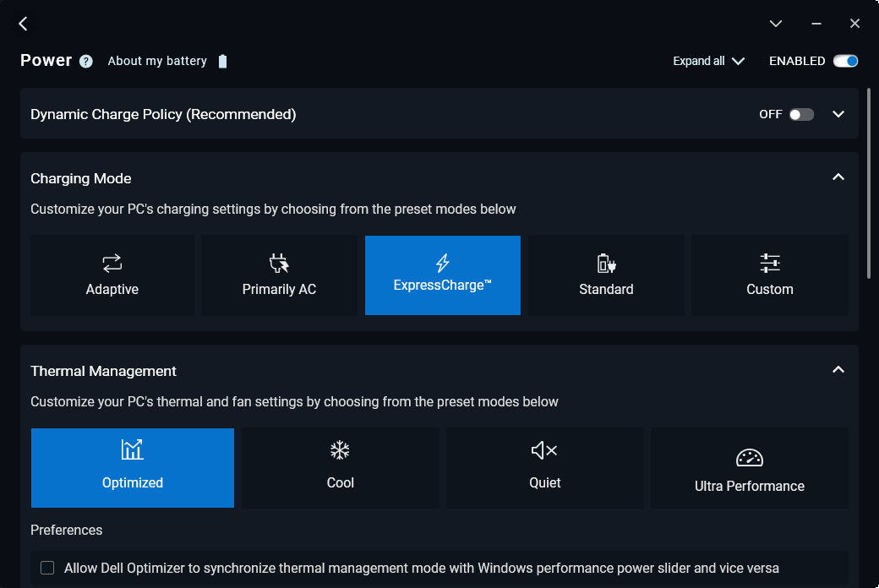Choose the Cool snowflake thermal mode
This screenshot has width=879, height=588.
pyautogui.click(x=340, y=451)
